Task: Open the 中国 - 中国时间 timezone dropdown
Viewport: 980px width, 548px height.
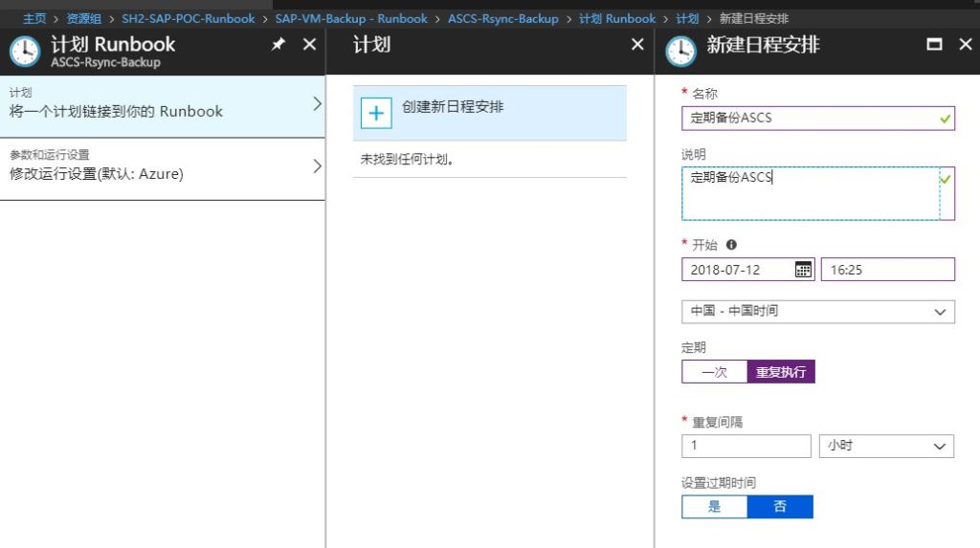Action: point(817,312)
